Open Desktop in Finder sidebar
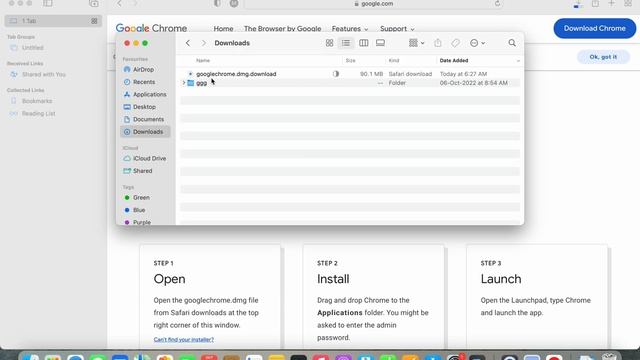640x360 pixels. pos(145,107)
